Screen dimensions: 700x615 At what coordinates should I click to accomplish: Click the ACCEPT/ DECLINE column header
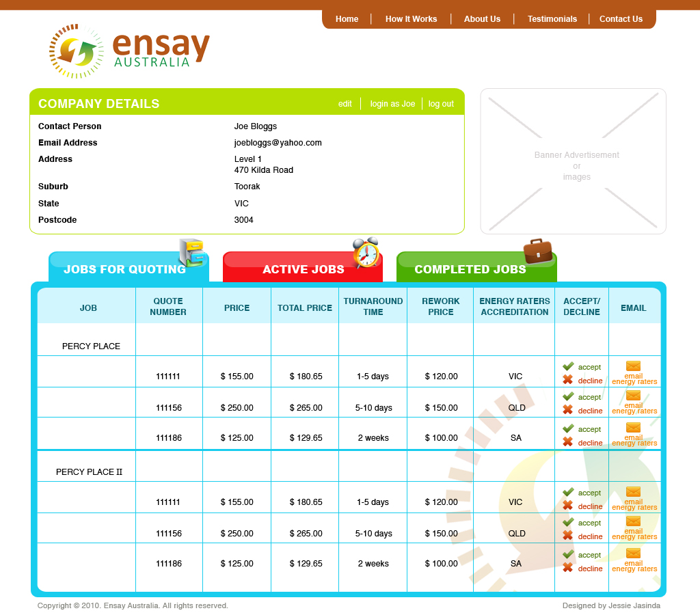[x=582, y=307]
